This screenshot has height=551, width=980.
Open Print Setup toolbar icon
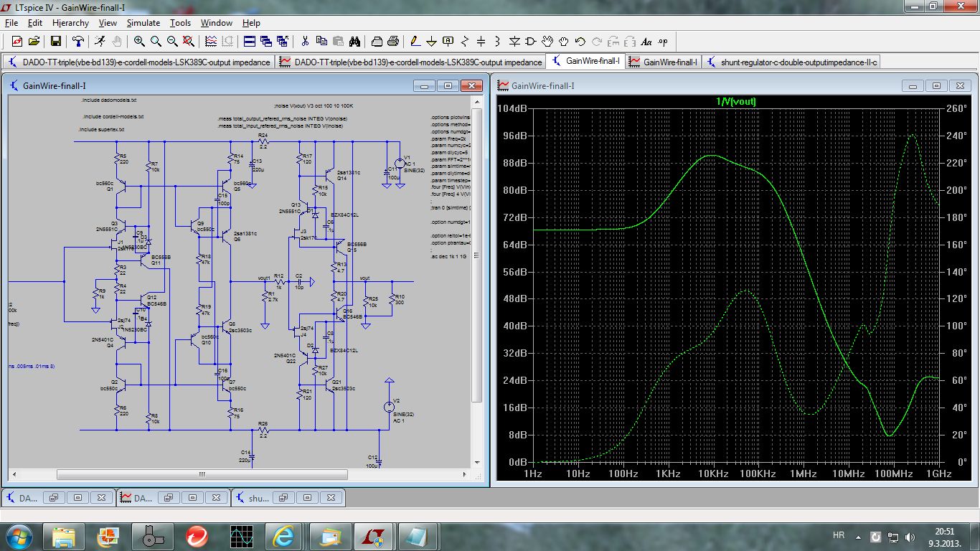click(377, 42)
